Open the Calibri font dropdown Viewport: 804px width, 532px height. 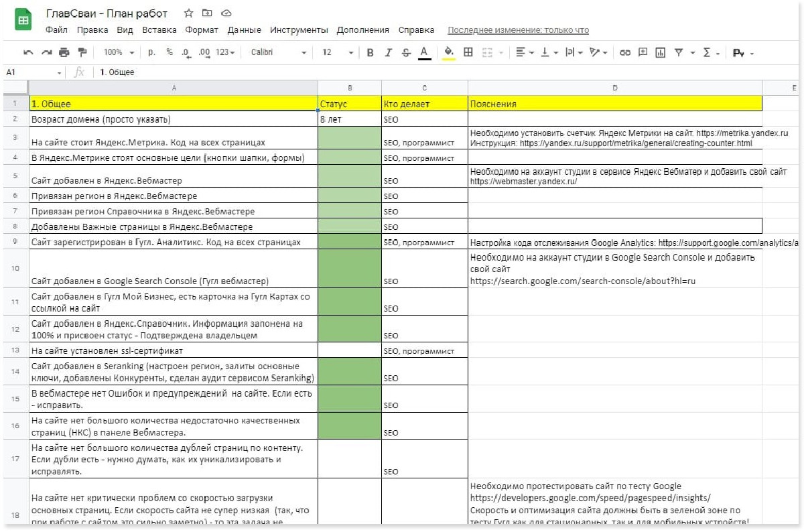(278, 52)
